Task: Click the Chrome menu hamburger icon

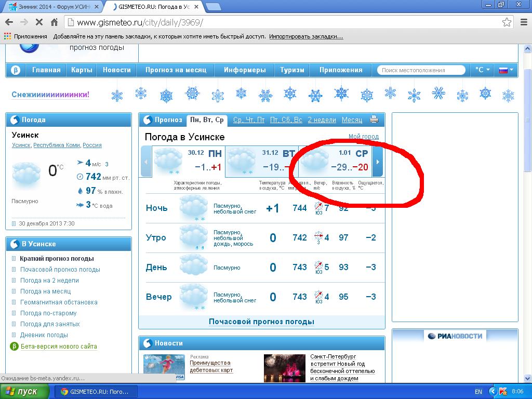Action: coord(523,22)
